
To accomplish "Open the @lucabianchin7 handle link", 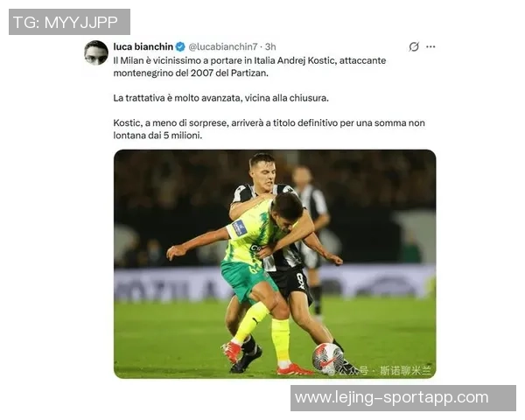I will pos(223,47).
